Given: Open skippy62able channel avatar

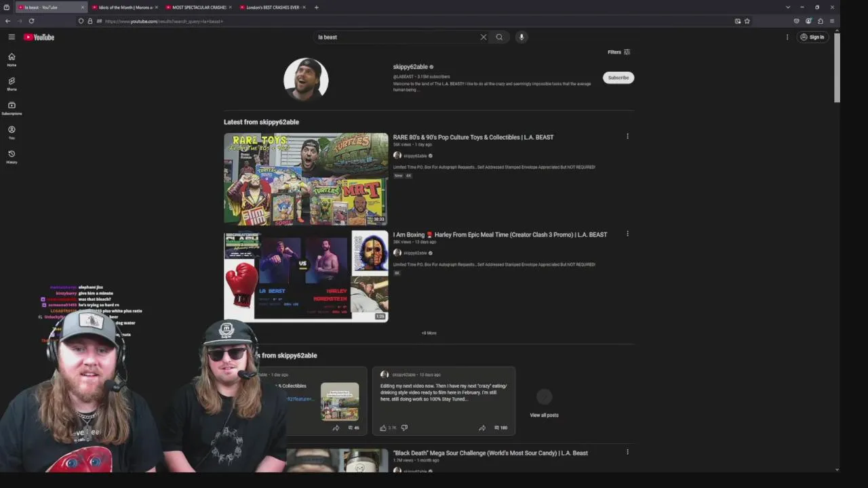Looking at the screenshot, I should click(x=306, y=79).
